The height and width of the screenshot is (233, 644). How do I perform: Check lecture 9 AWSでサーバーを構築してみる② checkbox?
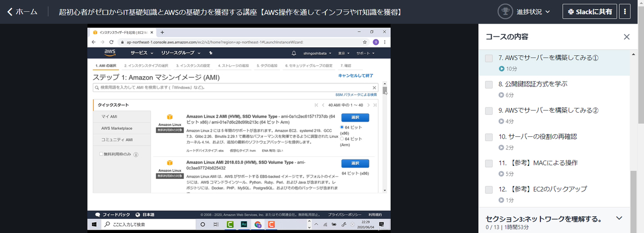489,111
